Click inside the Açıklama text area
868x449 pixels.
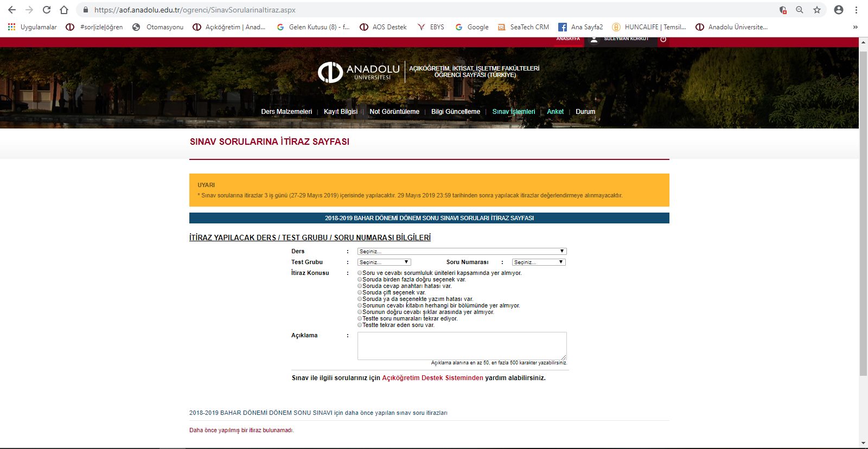pyautogui.click(x=462, y=346)
